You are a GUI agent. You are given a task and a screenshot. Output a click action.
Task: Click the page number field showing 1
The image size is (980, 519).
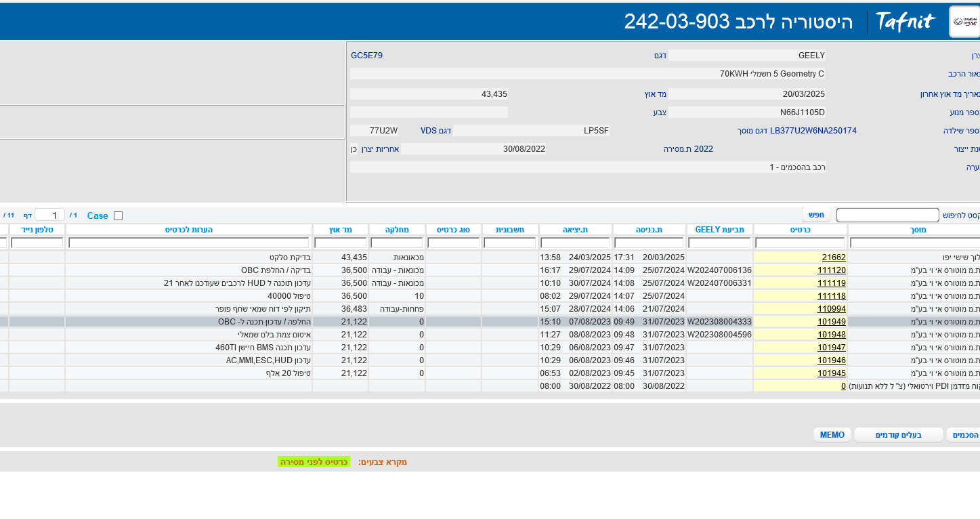click(49, 215)
